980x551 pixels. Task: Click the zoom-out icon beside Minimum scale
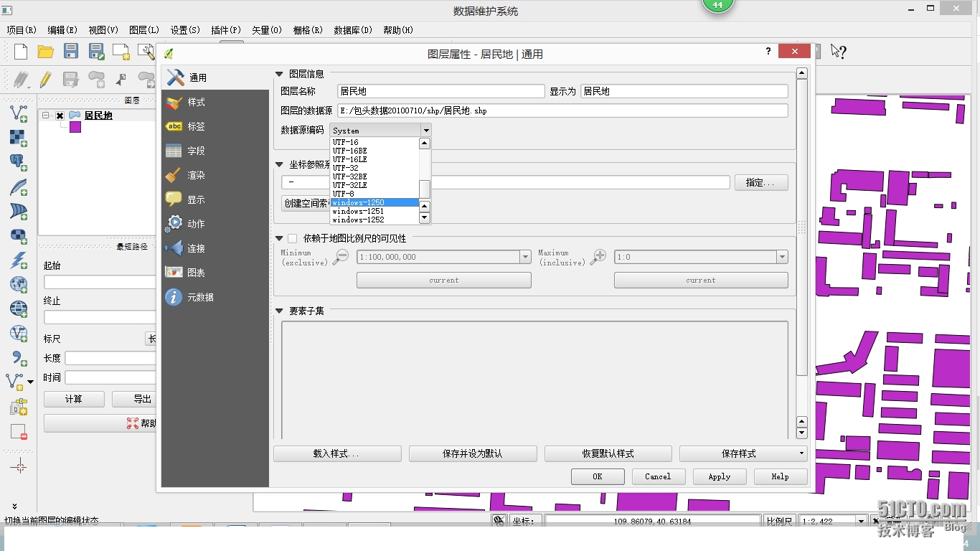341,256
